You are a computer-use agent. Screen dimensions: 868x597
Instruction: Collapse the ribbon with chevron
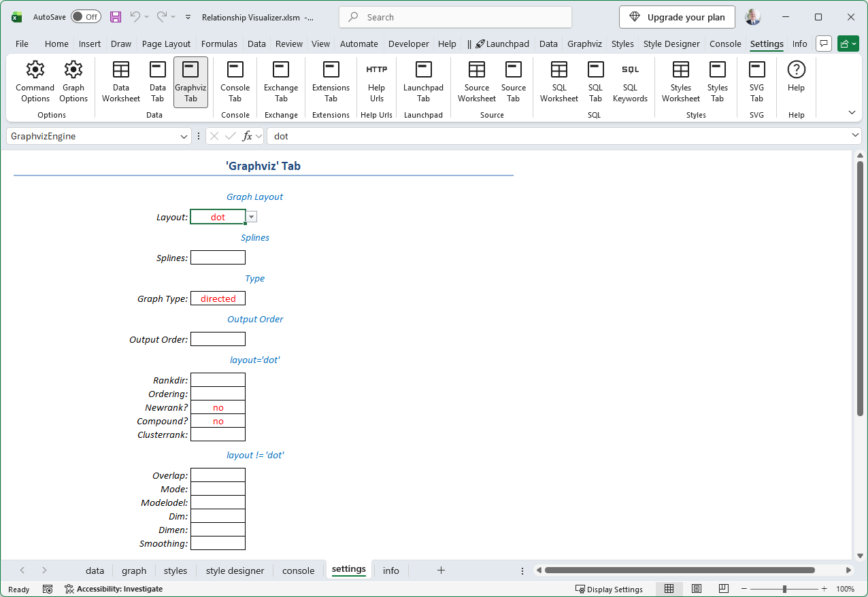pyautogui.click(x=852, y=112)
